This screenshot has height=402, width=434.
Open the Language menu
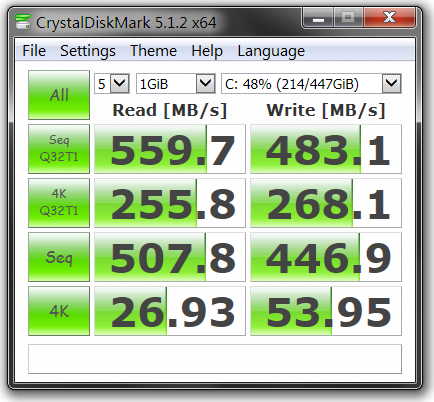click(271, 51)
